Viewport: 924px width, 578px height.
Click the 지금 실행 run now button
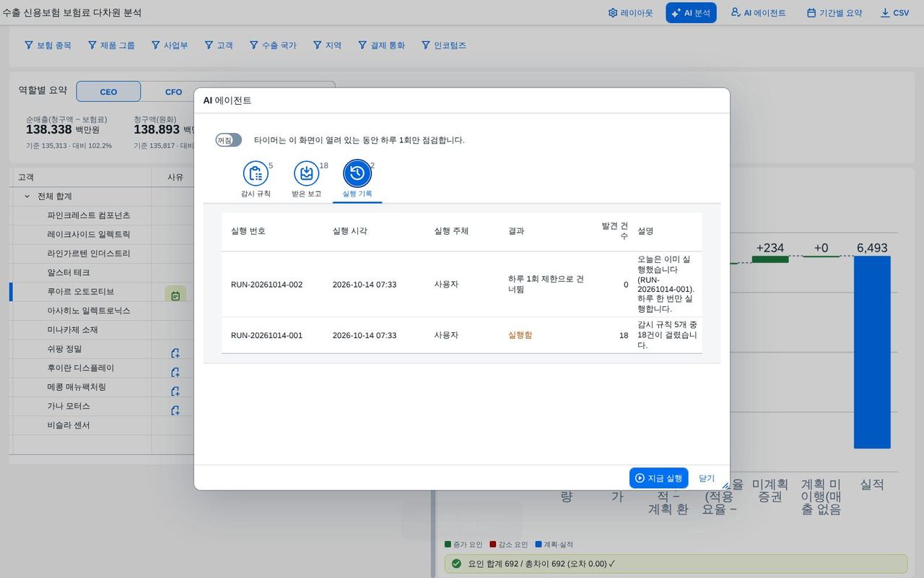click(x=658, y=478)
